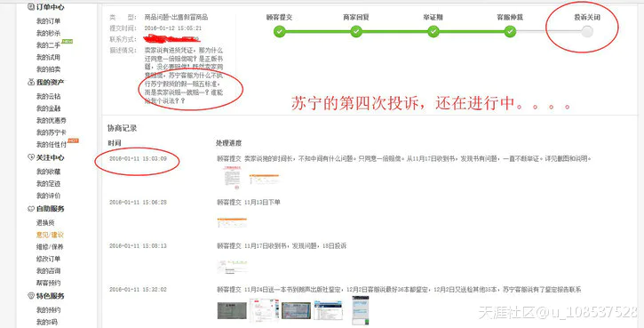Viewport: 644px width, 328px height.
Task: Click the 投诉关闭 step label
Action: click(587, 17)
